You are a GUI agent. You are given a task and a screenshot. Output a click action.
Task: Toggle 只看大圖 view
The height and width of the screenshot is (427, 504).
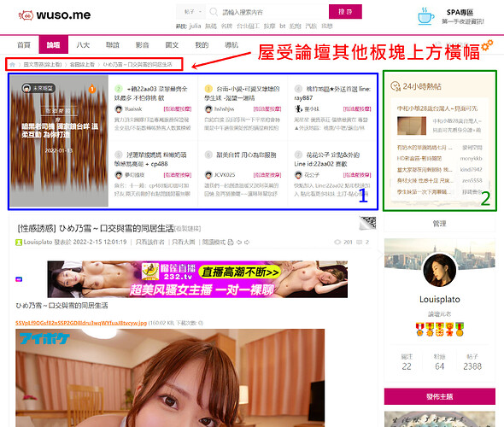[x=183, y=242]
